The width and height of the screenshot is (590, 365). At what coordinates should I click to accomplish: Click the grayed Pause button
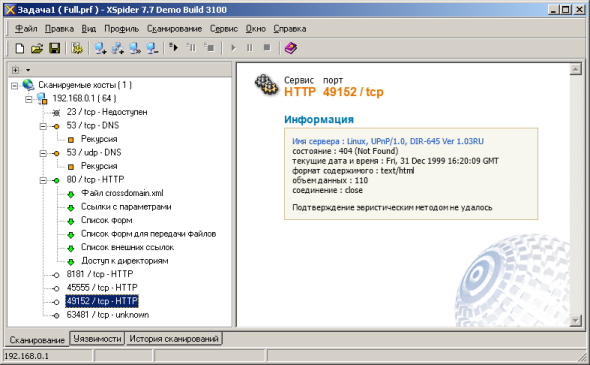coord(250,48)
